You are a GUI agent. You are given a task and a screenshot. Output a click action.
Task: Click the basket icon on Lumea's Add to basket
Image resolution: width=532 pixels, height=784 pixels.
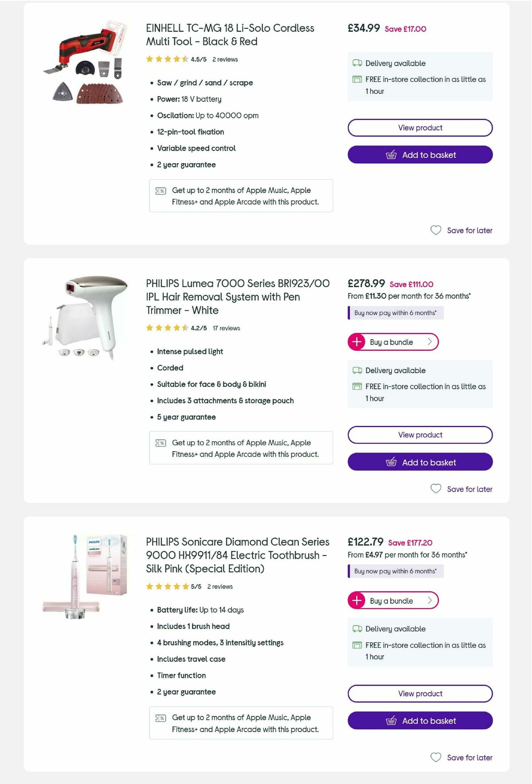pyautogui.click(x=392, y=462)
